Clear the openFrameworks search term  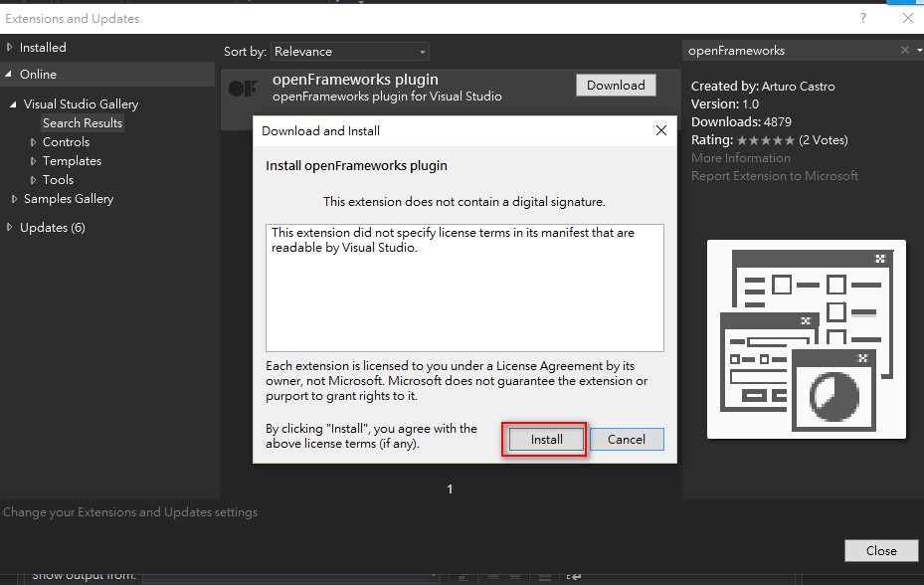903,50
